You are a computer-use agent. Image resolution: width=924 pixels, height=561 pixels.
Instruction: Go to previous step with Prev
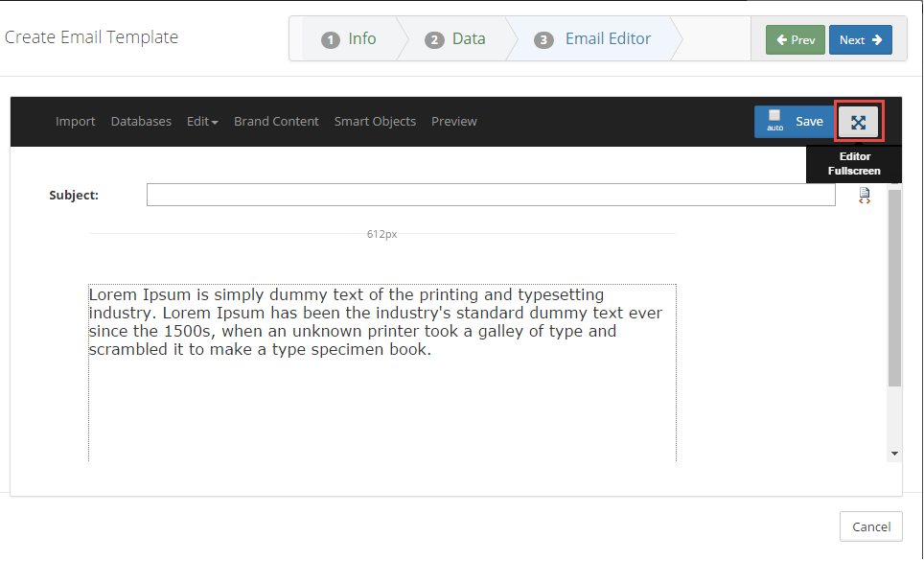coord(795,40)
